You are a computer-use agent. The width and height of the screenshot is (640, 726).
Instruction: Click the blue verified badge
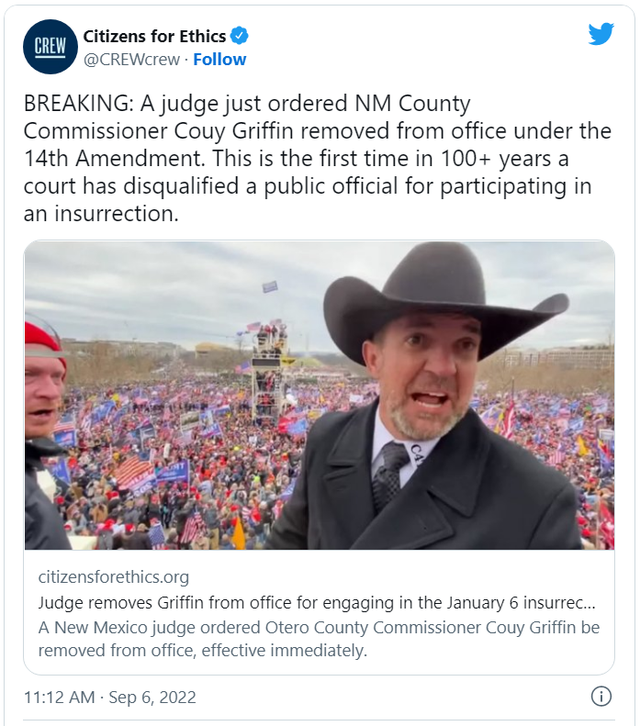(x=239, y=37)
